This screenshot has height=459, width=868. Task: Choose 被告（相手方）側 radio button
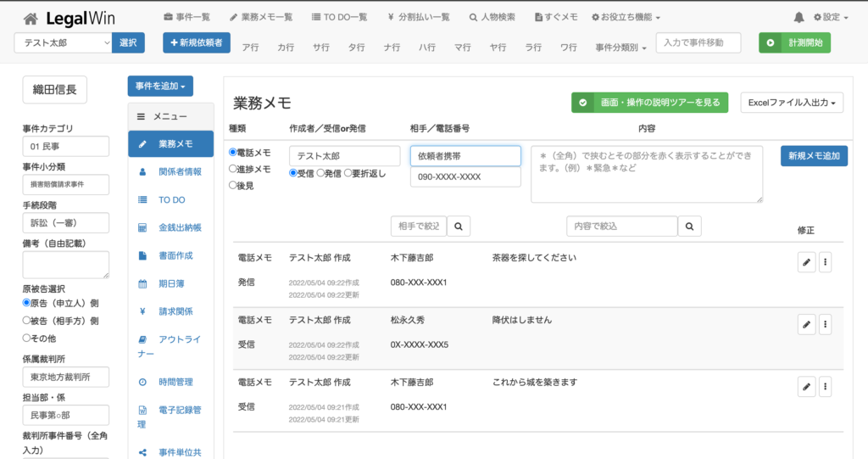(26, 321)
